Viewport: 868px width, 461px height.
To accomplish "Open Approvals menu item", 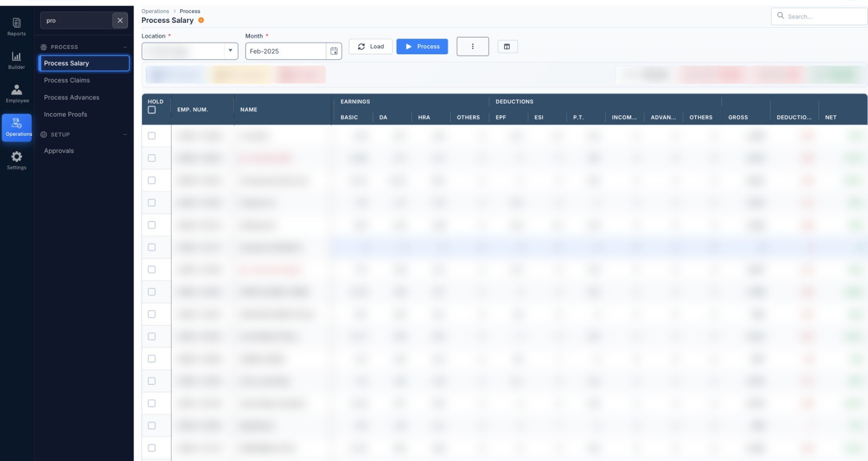I will pos(59,151).
